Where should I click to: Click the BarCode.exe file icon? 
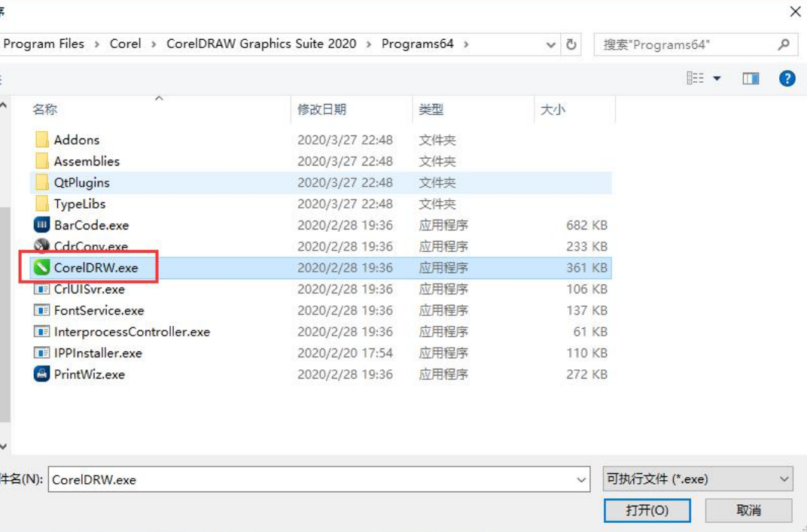pyautogui.click(x=41, y=225)
